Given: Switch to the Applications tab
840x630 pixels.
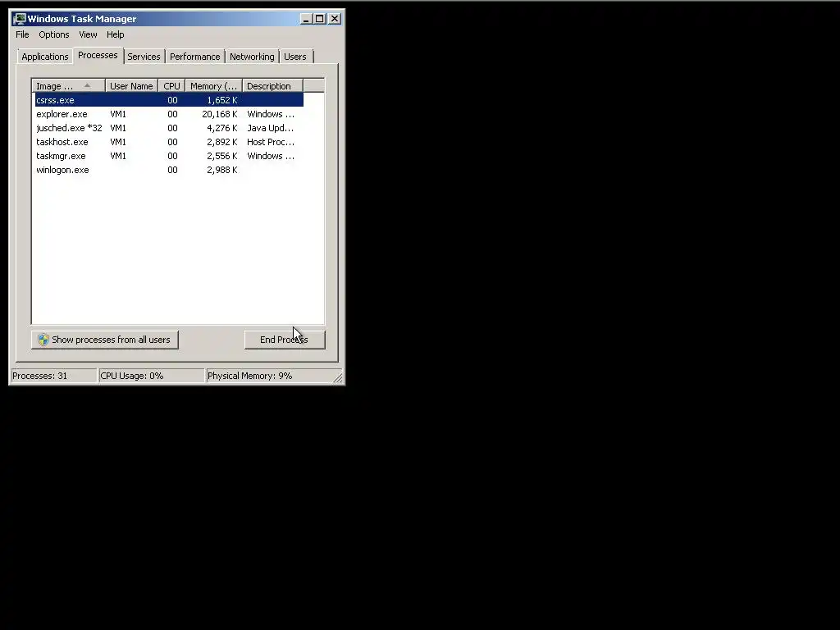Looking at the screenshot, I should 45,57.
